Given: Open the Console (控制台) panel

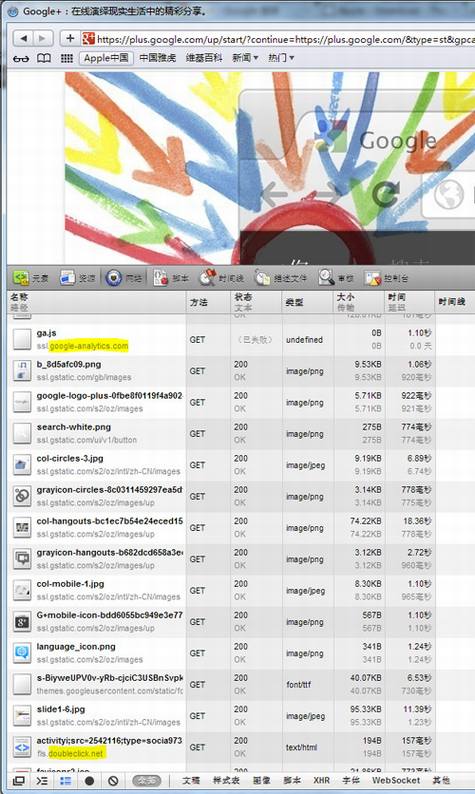Looking at the screenshot, I should click(x=386, y=278).
